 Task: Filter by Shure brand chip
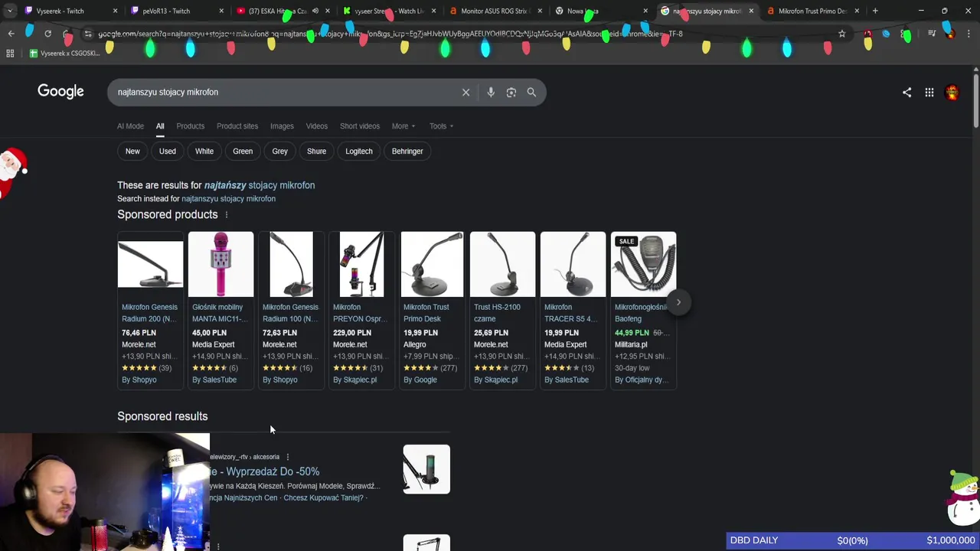tap(316, 152)
